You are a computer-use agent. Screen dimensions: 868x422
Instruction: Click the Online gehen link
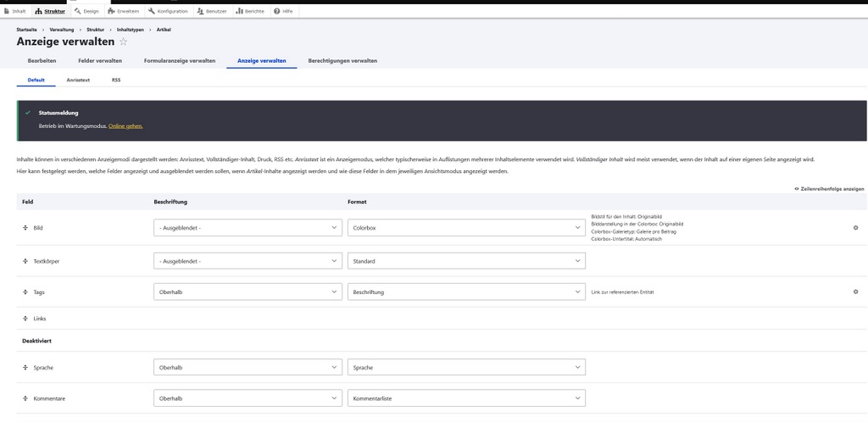[125, 125]
